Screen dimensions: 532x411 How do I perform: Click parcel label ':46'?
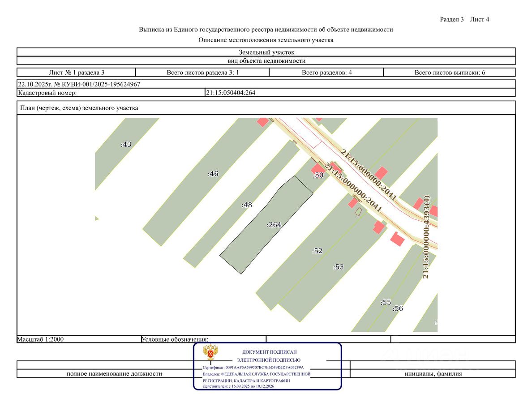[213, 174]
